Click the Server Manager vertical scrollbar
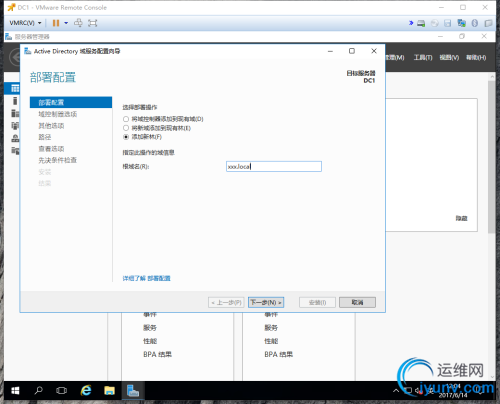The width and height of the screenshot is (500, 404). [x=492, y=157]
